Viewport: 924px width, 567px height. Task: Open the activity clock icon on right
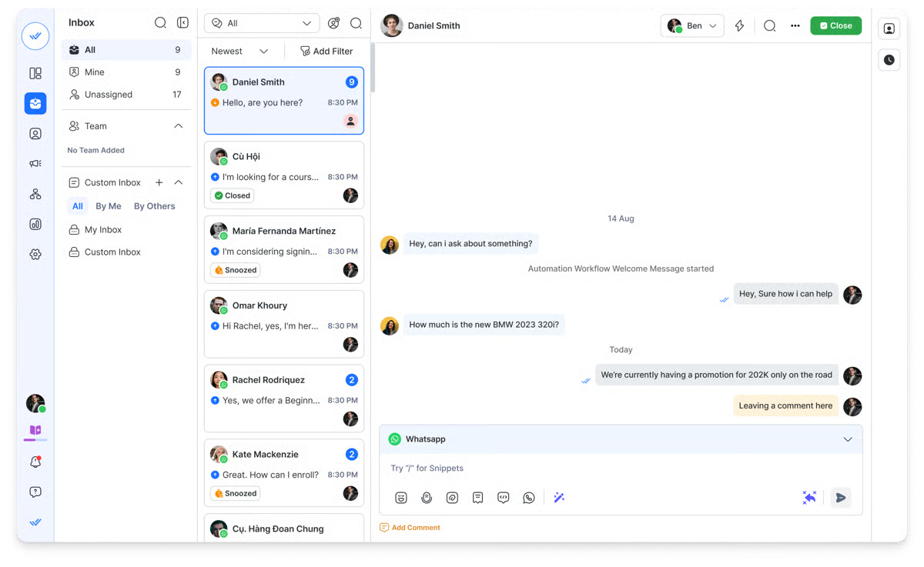click(889, 60)
